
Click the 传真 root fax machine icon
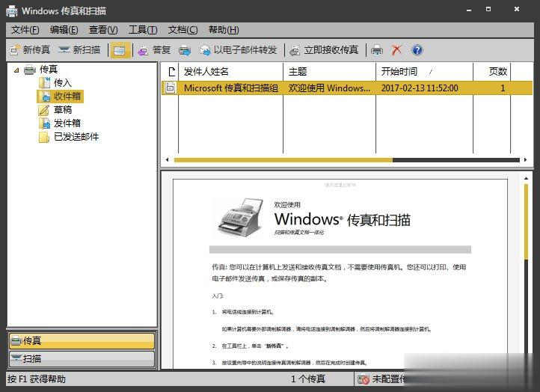[30, 70]
